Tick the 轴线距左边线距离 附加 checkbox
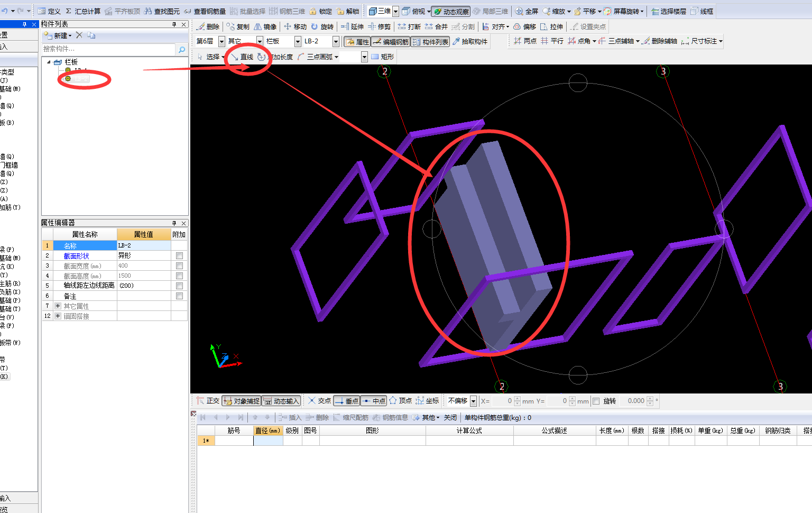 [180, 286]
